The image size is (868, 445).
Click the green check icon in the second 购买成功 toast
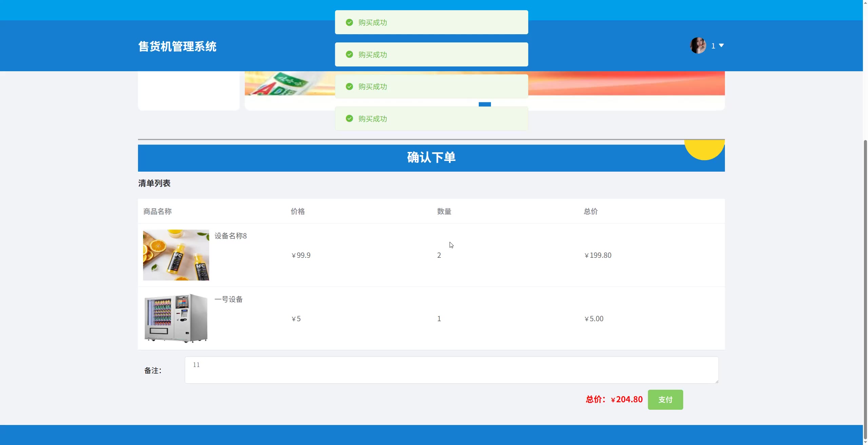coord(349,54)
